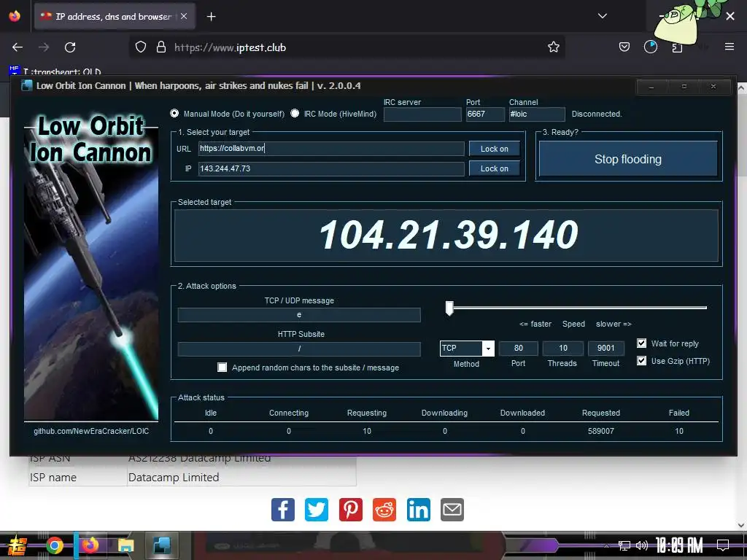
Task: Share page on Pinterest
Action: 351,510
